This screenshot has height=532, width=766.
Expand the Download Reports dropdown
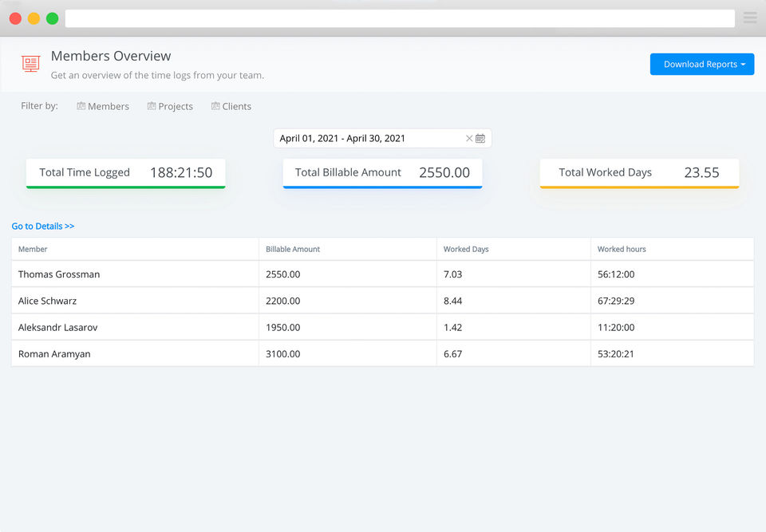pos(701,65)
